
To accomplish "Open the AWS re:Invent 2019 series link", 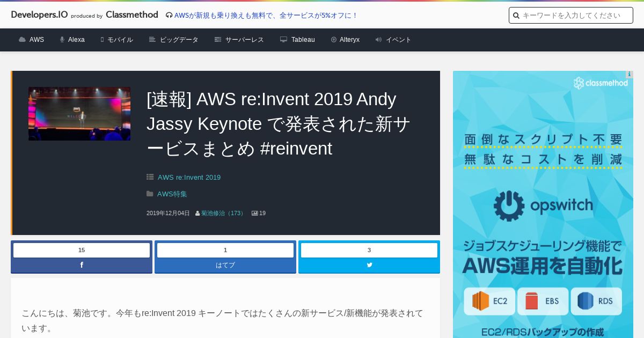I will click(x=189, y=177).
